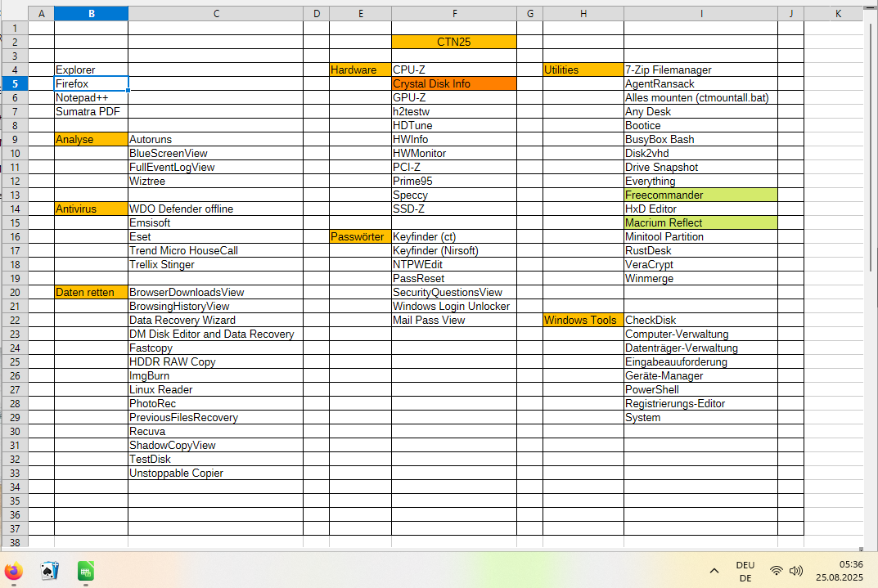
Task: Select the CheckDisk cell
Action: tap(701, 320)
